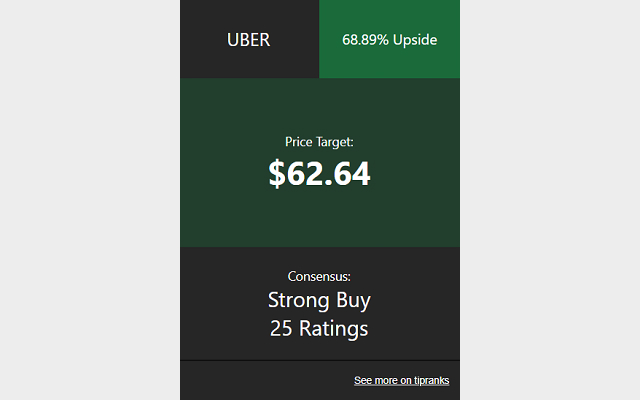Click the Strong Buy consensus rating
This screenshot has width=640, height=400.
(319, 300)
